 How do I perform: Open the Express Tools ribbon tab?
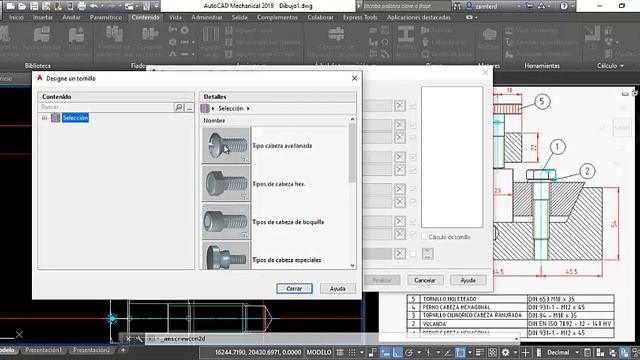coord(360,18)
